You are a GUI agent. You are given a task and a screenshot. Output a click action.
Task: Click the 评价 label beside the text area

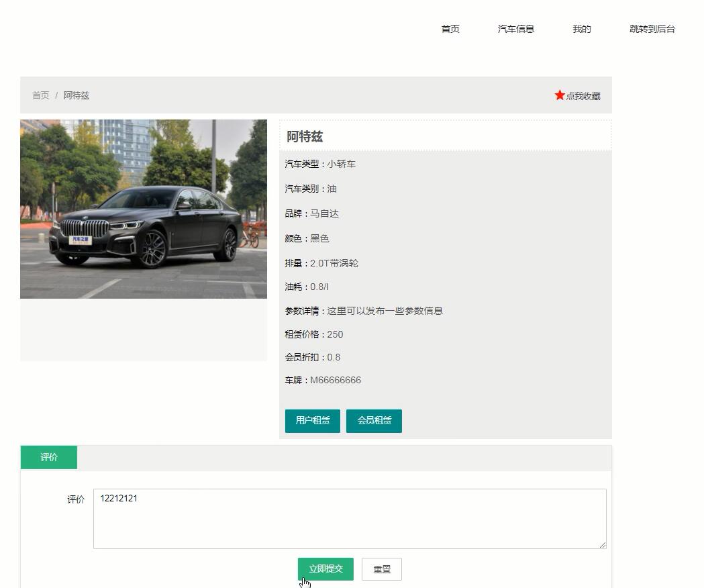pyautogui.click(x=76, y=499)
